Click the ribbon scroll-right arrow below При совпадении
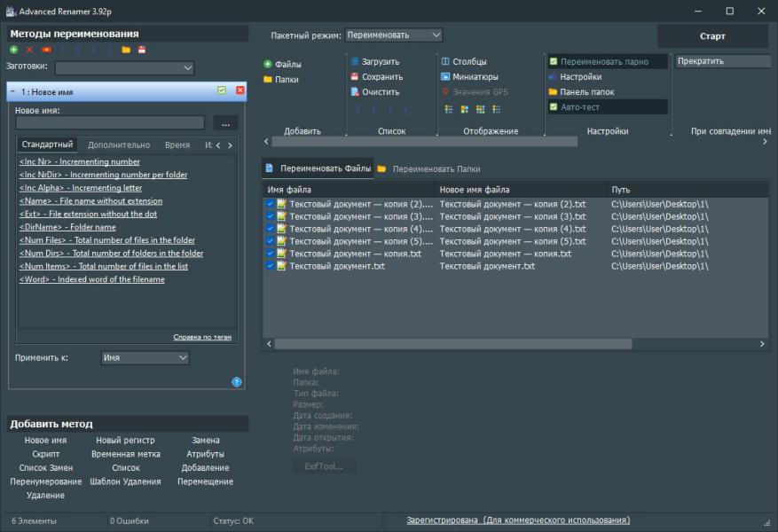 [x=764, y=142]
